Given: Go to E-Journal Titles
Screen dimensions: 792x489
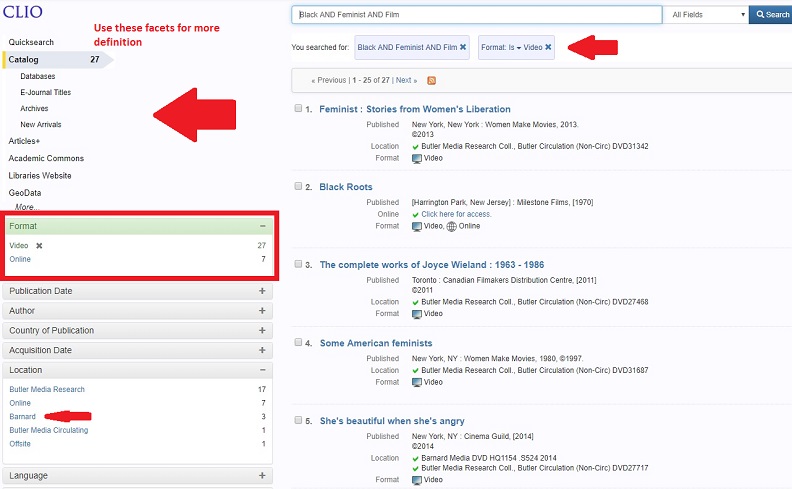Looking at the screenshot, I should (45, 92).
